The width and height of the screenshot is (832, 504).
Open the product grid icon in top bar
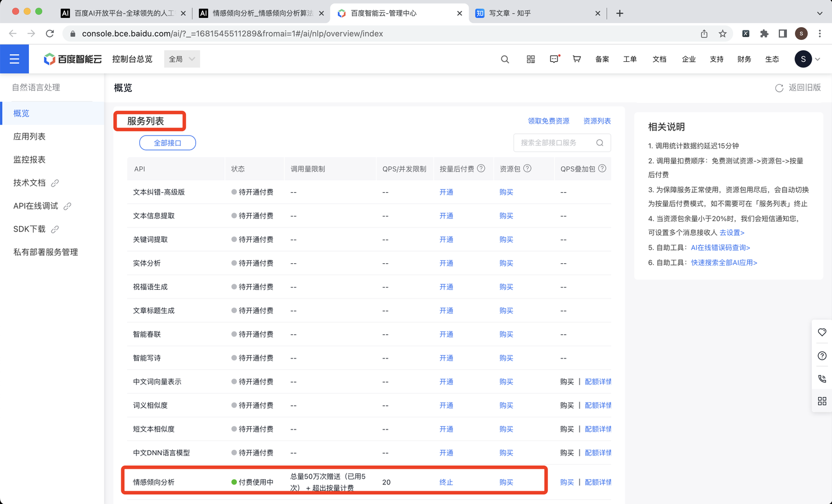tap(530, 59)
